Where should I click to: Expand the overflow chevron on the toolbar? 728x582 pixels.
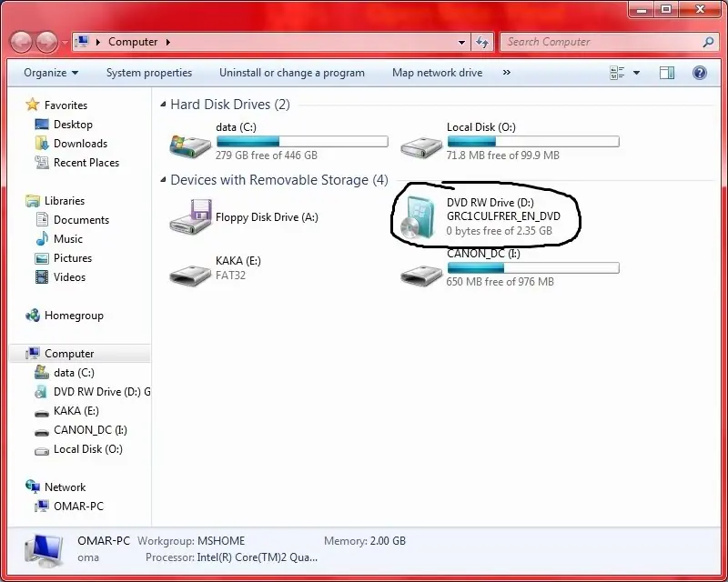(506, 73)
